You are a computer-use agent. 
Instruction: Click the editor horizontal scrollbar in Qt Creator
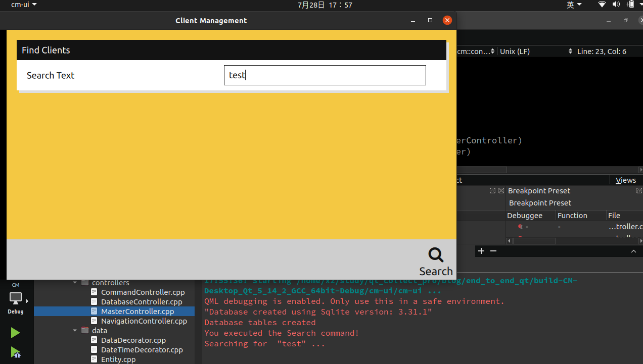(x=481, y=170)
